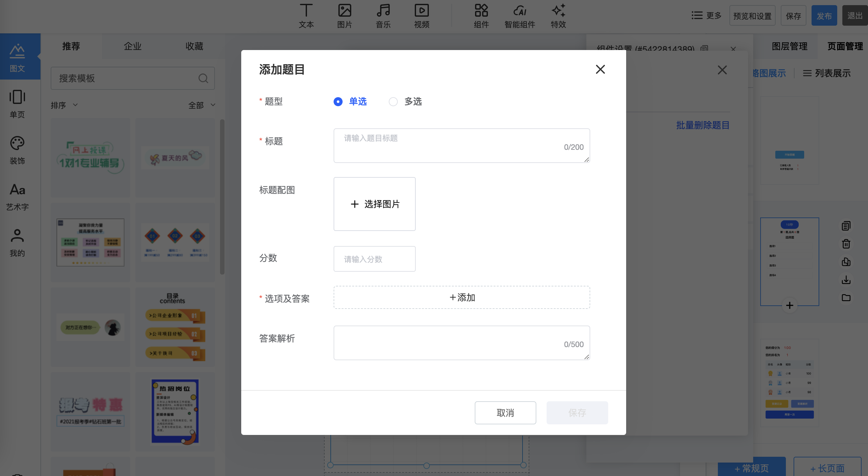868x476 pixels.
Task: Switch to the 推荐 tab
Action: tap(71, 46)
